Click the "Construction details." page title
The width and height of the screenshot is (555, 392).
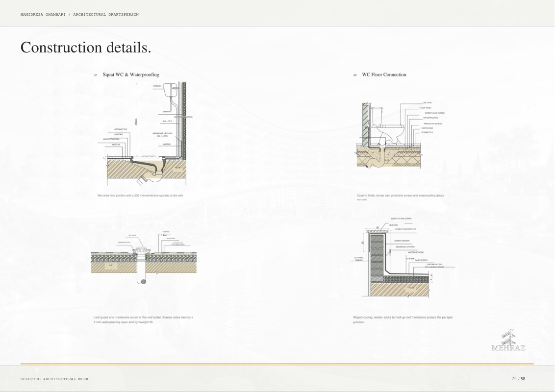(x=86, y=48)
